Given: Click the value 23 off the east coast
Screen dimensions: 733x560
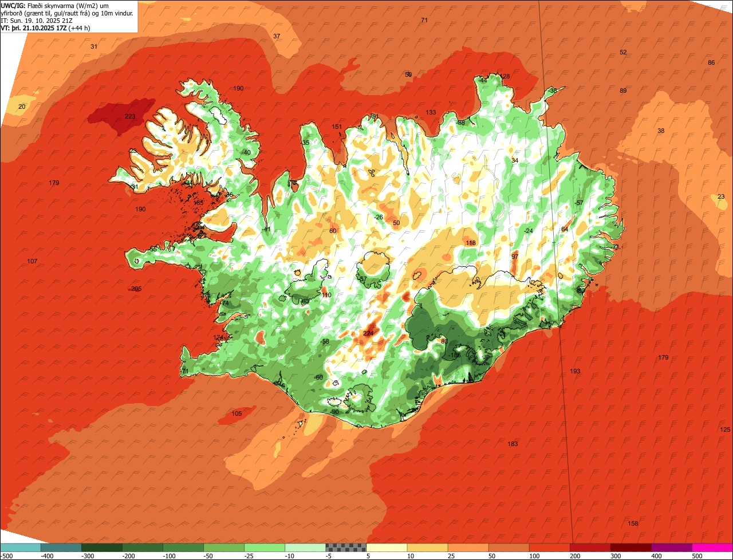Looking at the screenshot, I should pos(721,196).
